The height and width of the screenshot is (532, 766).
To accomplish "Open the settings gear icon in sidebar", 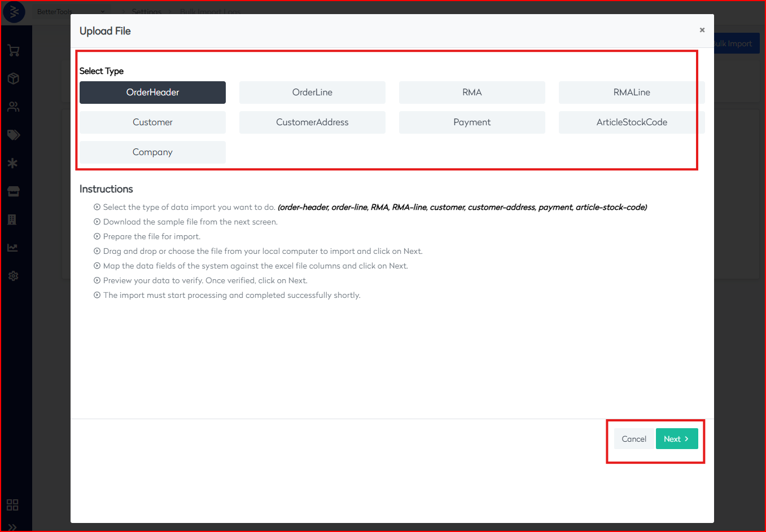I will (x=14, y=276).
